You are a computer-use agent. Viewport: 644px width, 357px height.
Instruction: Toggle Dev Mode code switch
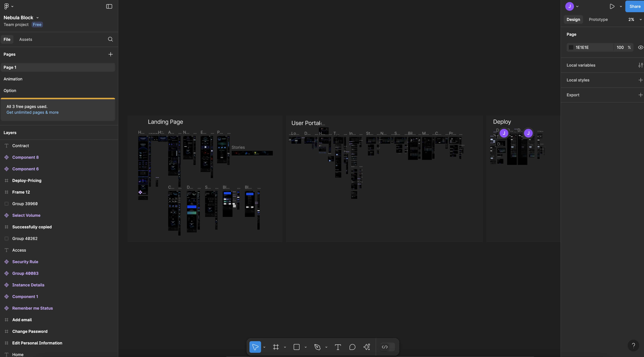pyautogui.click(x=387, y=347)
